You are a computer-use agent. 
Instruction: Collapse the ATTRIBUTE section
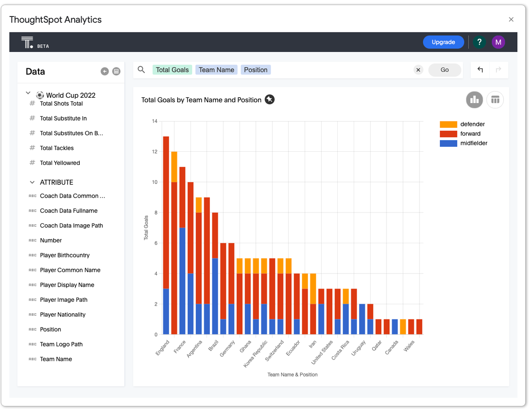tap(32, 183)
